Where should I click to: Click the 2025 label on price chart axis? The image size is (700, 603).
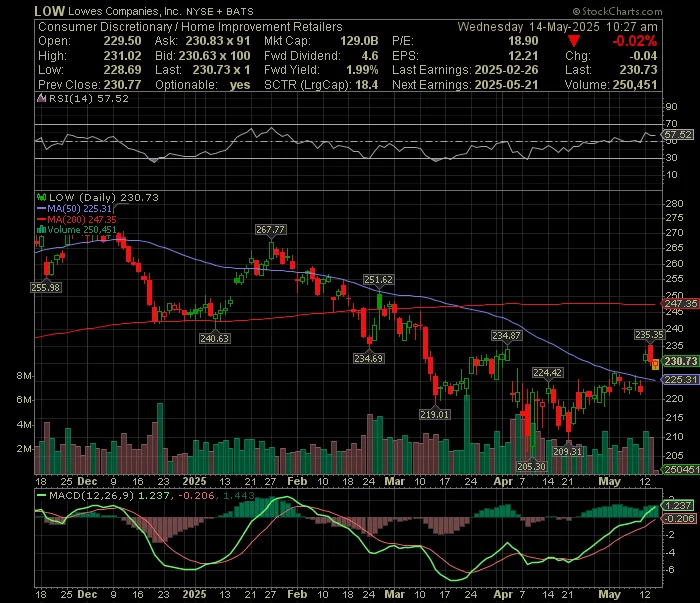pos(195,481)
